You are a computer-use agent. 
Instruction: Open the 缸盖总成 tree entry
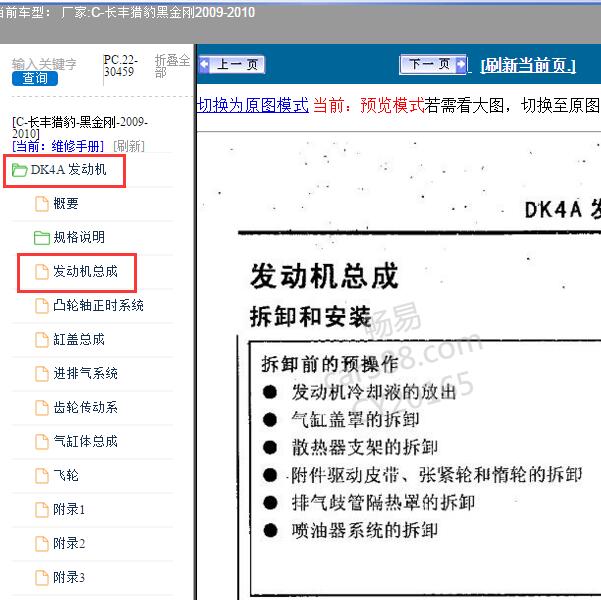click(79, 339)
